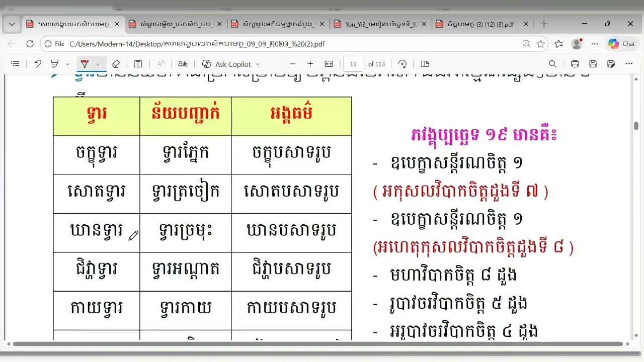Click the table cell ចក្ខុទ្វារ
The height and width of the screenshot is (362, 644).
click(x=96, y=155)
